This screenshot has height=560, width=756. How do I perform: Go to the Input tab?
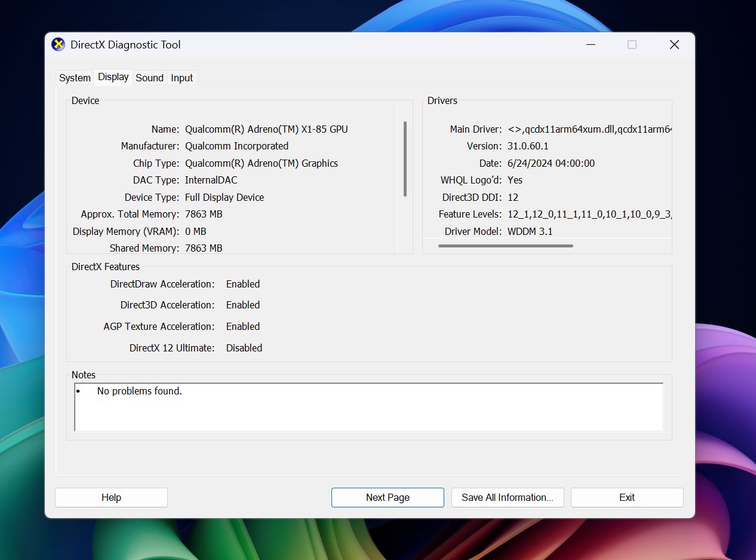coord(182,78)
